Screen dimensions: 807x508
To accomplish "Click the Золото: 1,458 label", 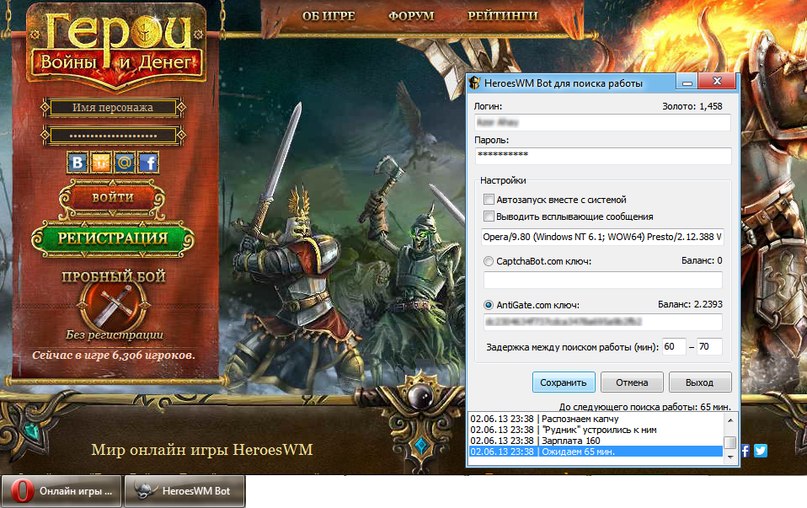I will click(692, 107).
